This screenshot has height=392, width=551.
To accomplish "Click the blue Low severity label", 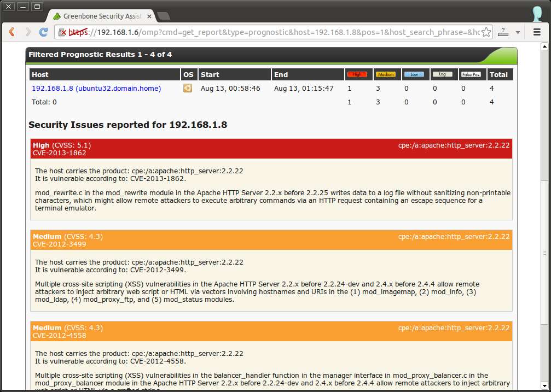I will (x=414, y=74).
